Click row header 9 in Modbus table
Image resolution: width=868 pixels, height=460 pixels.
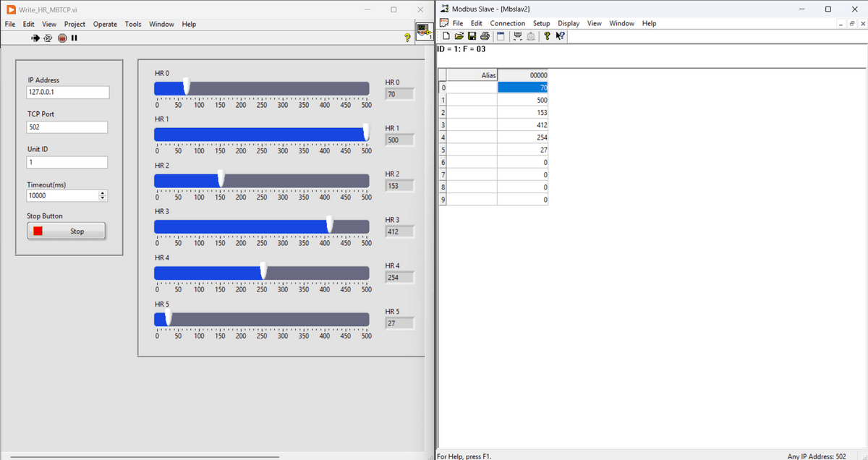pyautogui.click(x=443, y=199)
